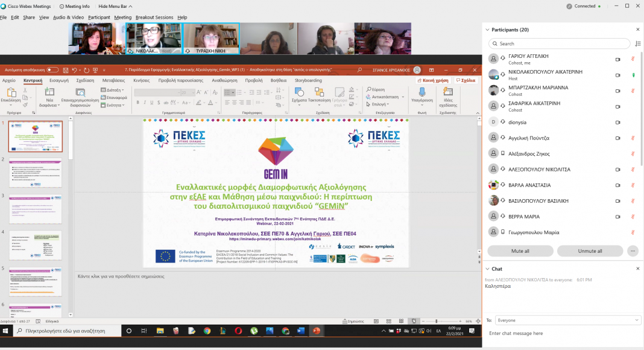This screenshot has height=350, width=644.
Task: Click the microphone icon for ΝΙΚΟΛΑΚΟΠΟΥΛΟΥ ΑΙΚΑΤΕΡΙΝΗ
Action: (x=633, y=75)
